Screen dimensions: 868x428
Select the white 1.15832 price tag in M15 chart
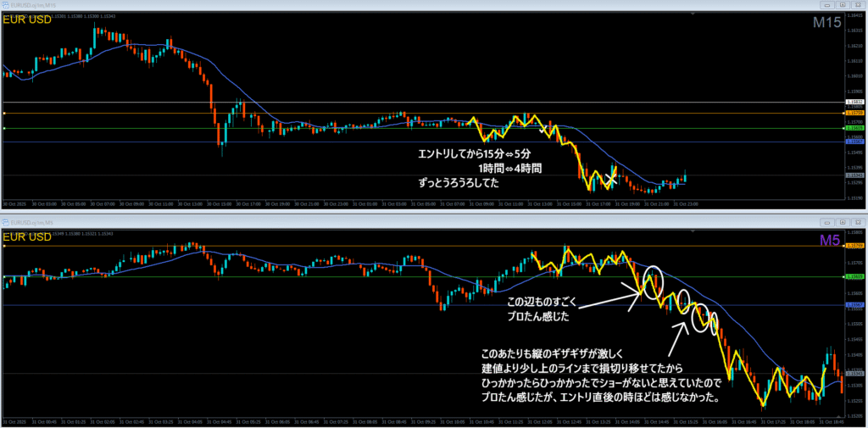coord(854,103)
